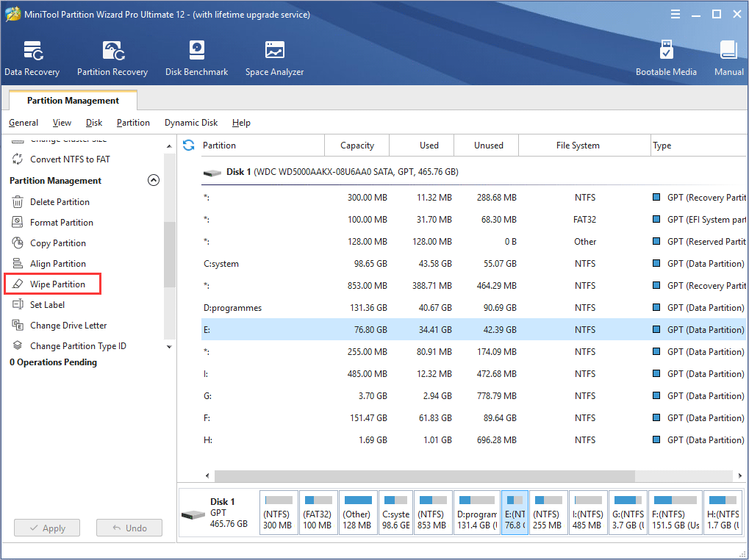Open the Data Recovery tool
Viewport: 749px width, 560px height.
[x=32, y=57]
